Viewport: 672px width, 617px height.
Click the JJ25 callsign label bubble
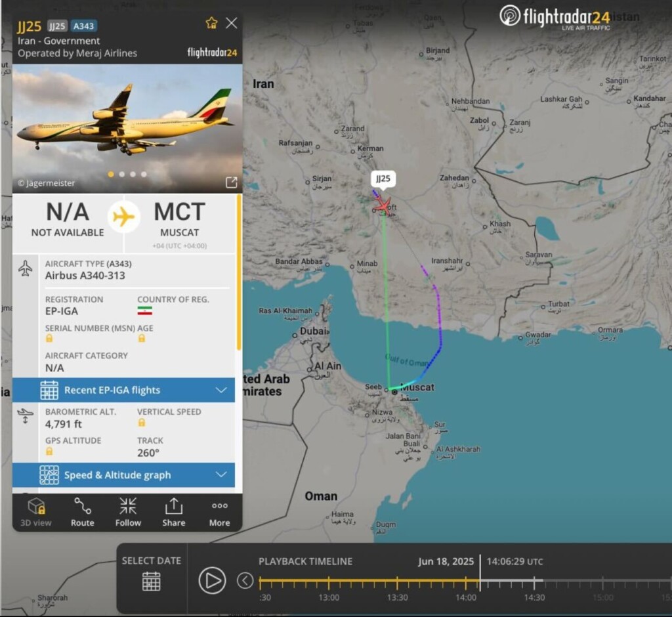click(383, 179)
